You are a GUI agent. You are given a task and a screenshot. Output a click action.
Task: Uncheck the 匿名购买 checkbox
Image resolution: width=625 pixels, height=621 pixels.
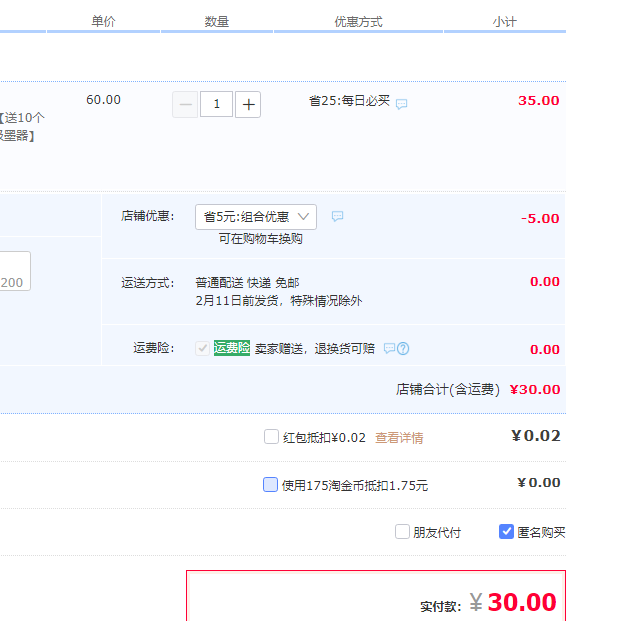click(506, 532)
